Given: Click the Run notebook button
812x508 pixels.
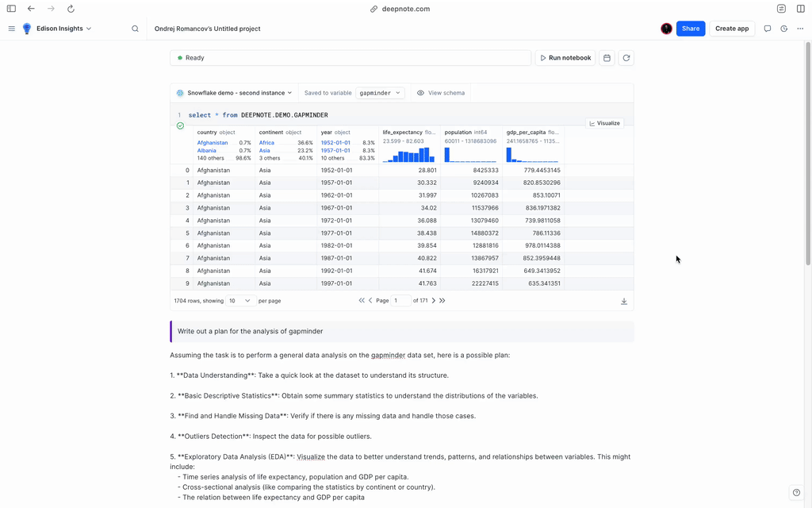Looking at the screenshot, I should pyautogui.click(x=565, y=58).
